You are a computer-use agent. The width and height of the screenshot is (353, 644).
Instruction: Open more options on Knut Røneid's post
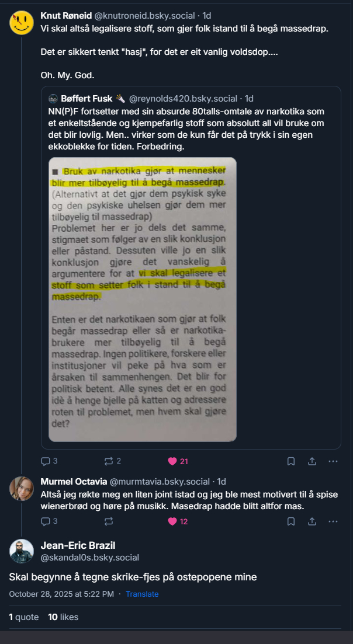pos(333,461)
